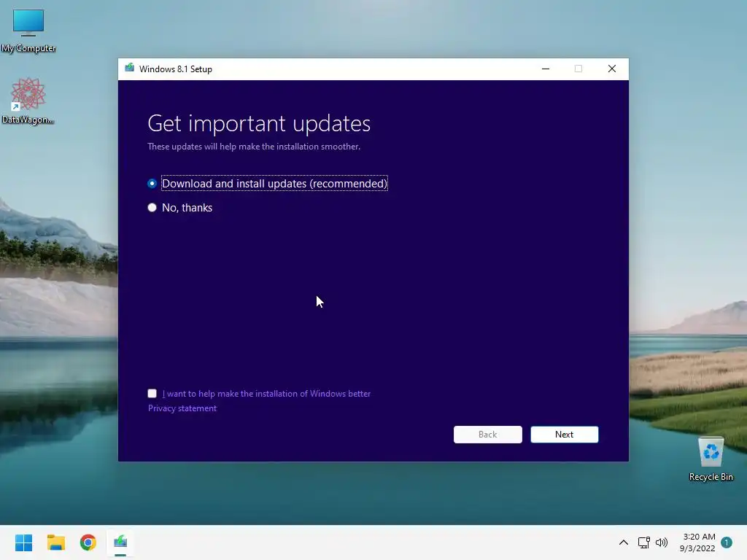The width and height of the screenshot is (747, 560).
Task: Open the Privacy statement link
Action: (x=182, y=408)
